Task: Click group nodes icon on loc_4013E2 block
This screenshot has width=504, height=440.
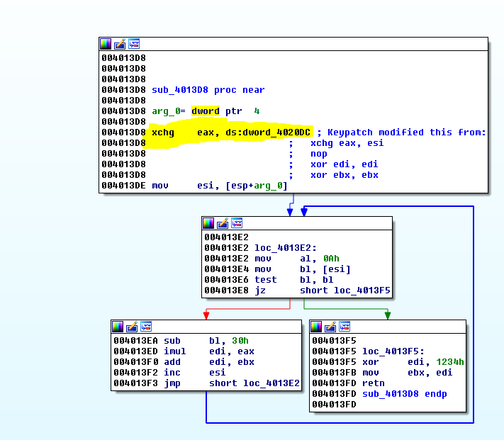Action: (x=237, y=223)
